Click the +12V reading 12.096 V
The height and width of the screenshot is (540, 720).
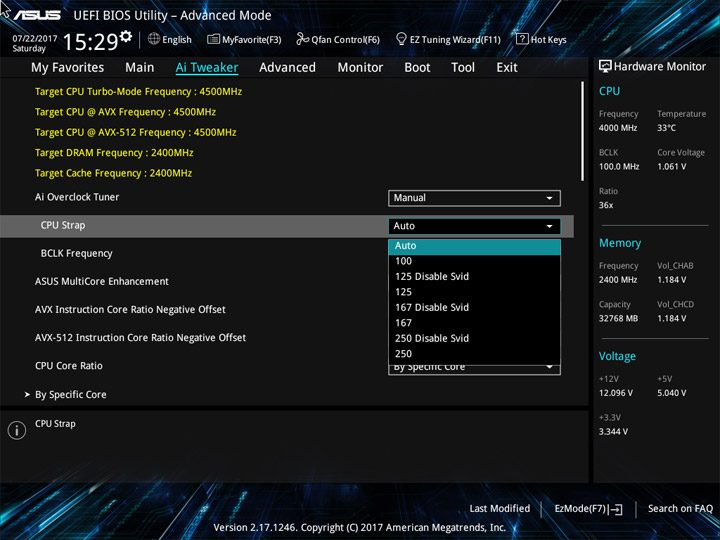pyautogui.click(x=616, y=394)
